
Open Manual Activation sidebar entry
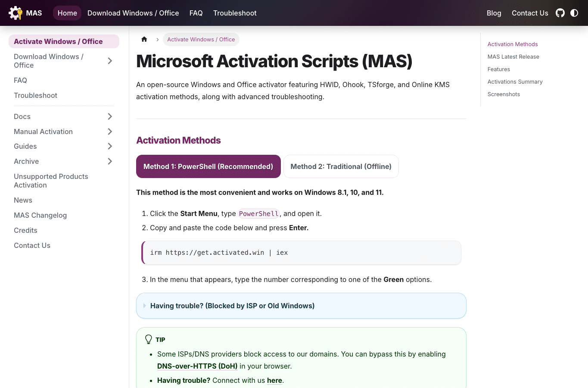43,131
